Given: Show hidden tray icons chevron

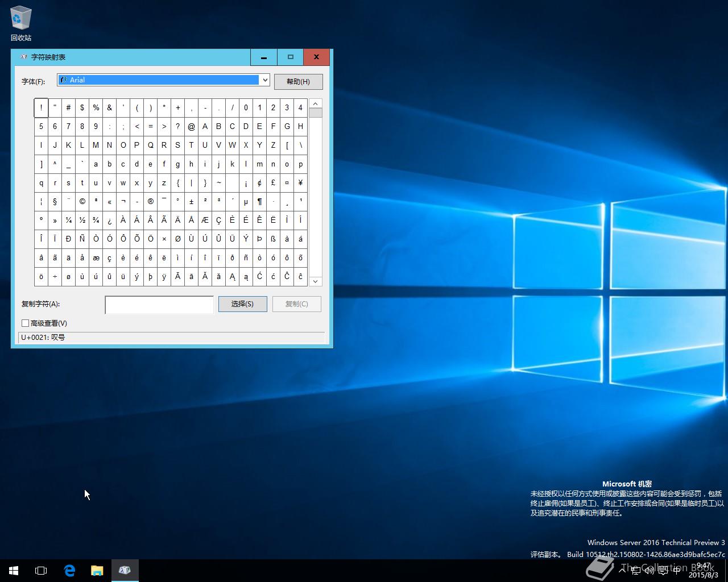Looking at the screenshot, I should (622, 570).
